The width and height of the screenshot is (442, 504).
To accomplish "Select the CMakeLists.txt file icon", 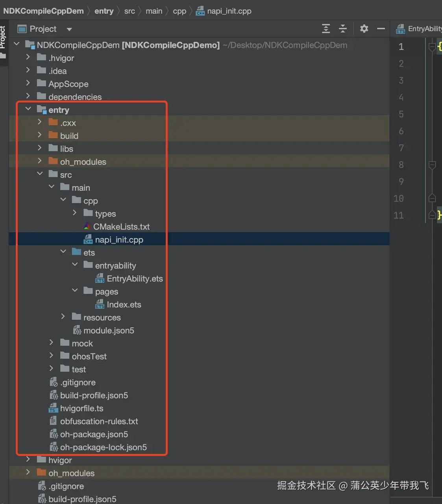I will (87, 226).
